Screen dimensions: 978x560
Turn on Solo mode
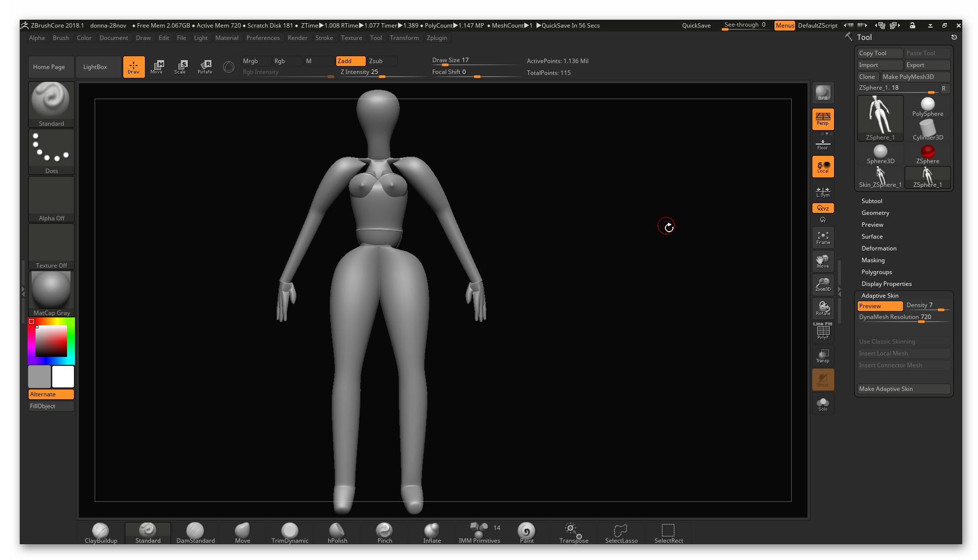point(823,404)
